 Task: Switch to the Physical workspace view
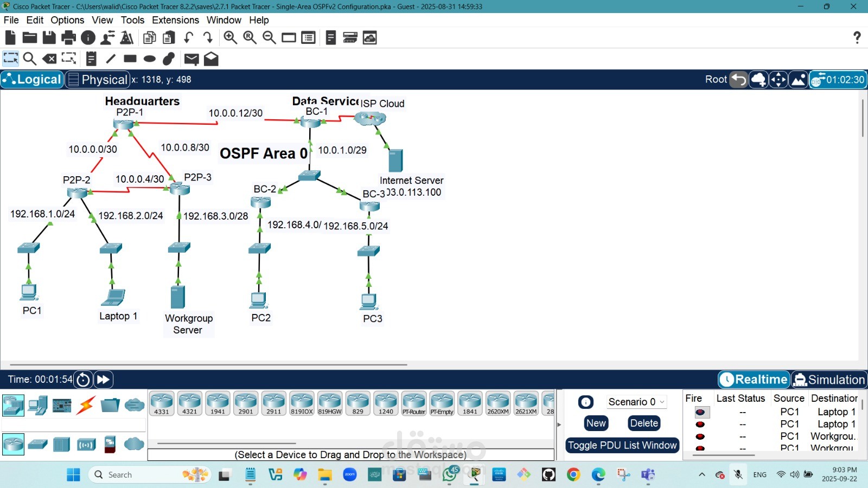(x=98, y=79)
